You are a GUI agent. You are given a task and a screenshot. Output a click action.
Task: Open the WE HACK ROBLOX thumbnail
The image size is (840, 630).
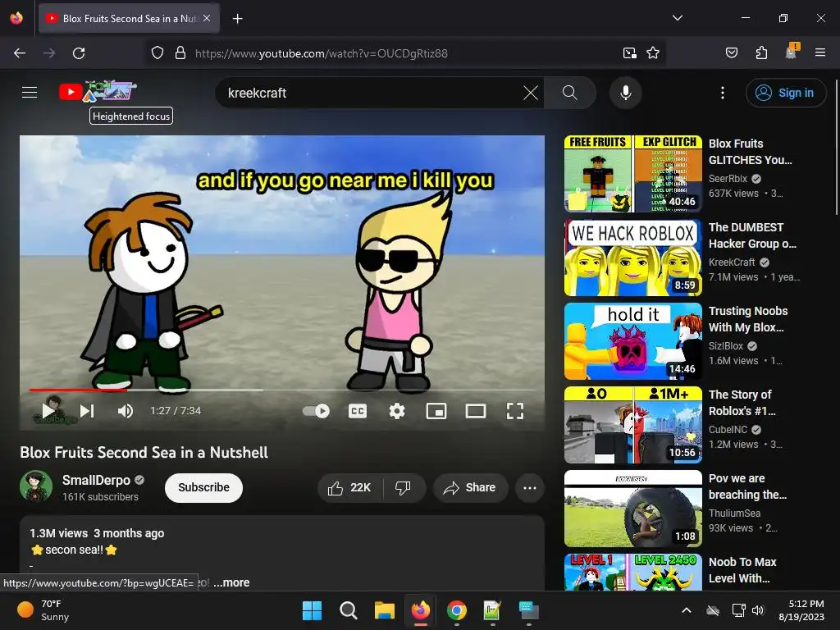(632, 257)
